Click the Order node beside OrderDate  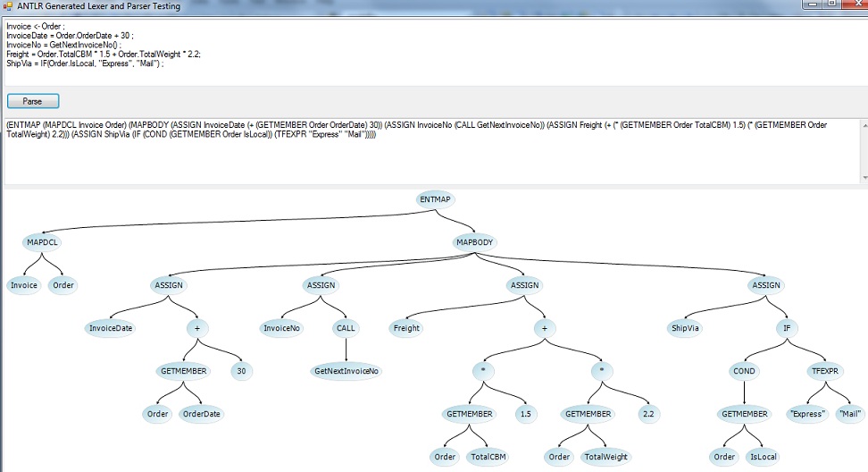pyautogui.click(x=158, y=414)
